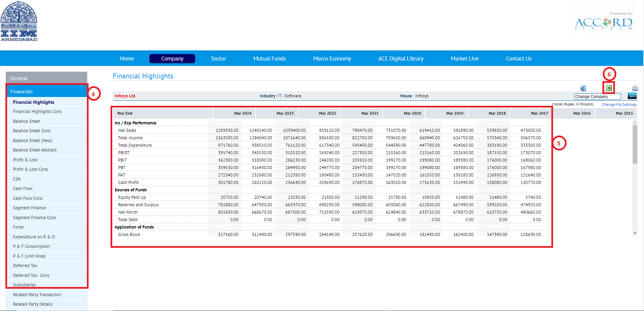Open Deferred Tax - Cons
Image resolution: width=644 pixels, height=311 pixels.
(x=31, y=276)
